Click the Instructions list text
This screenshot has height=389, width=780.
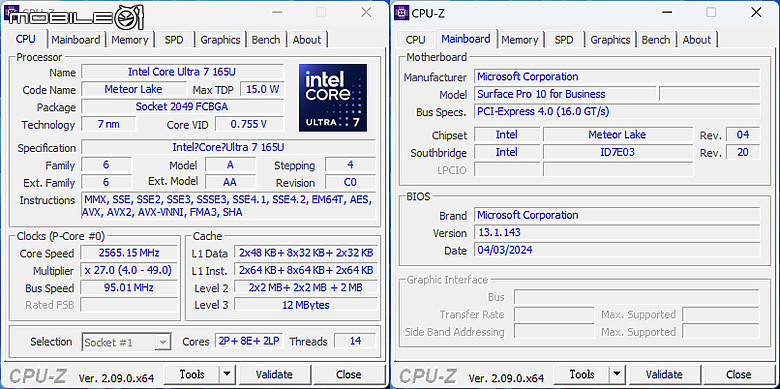tap(228, 206)
